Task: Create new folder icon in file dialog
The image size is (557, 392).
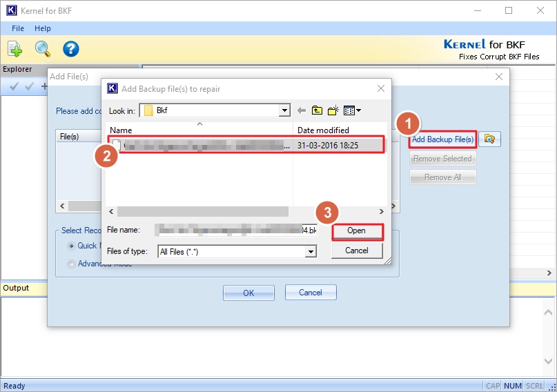Action: coord(333,110)
